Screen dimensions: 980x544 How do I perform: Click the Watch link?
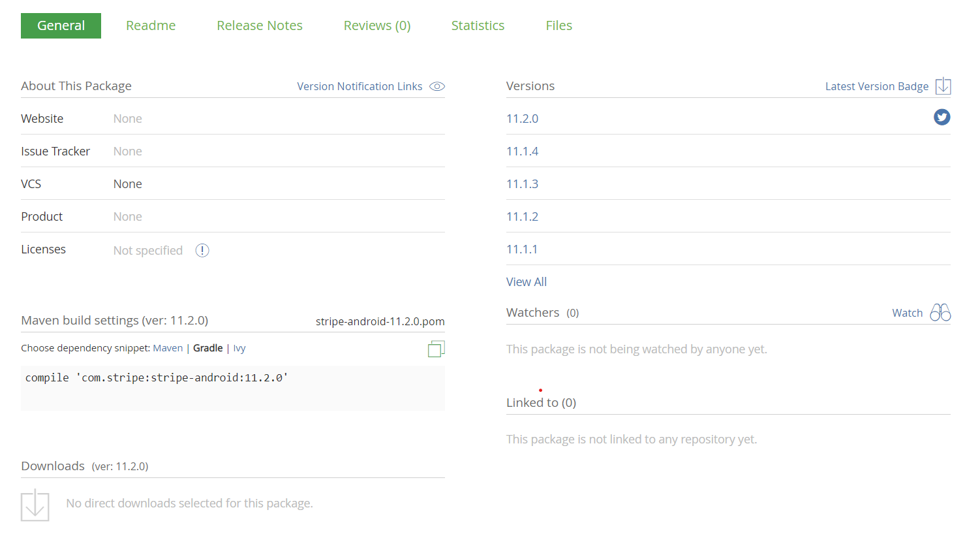(907, 313)
